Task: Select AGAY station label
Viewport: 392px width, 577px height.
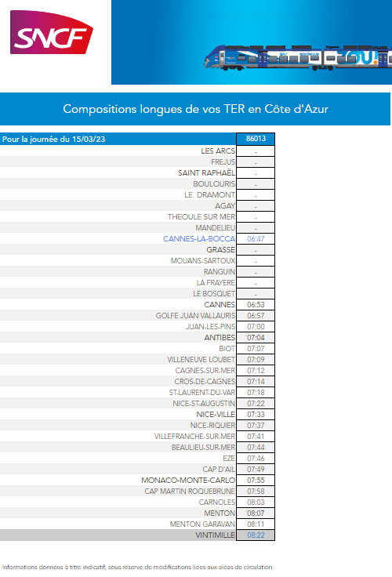Action: 225,205
